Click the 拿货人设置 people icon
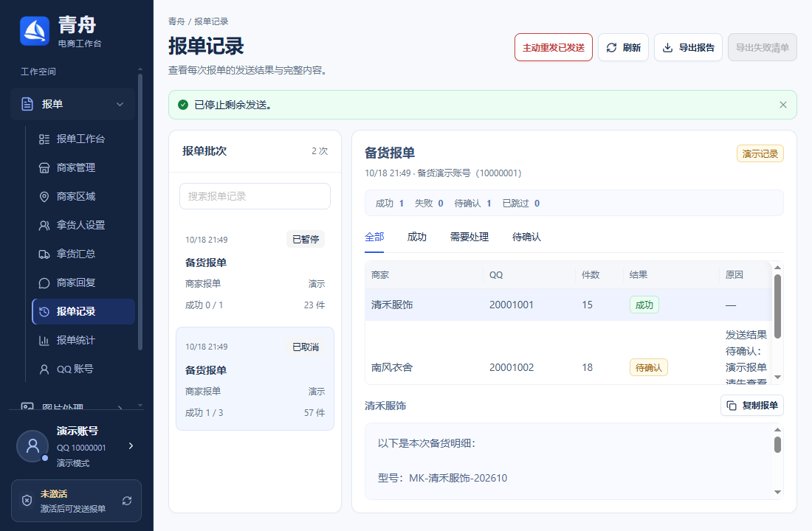 [x=44, y=225]
